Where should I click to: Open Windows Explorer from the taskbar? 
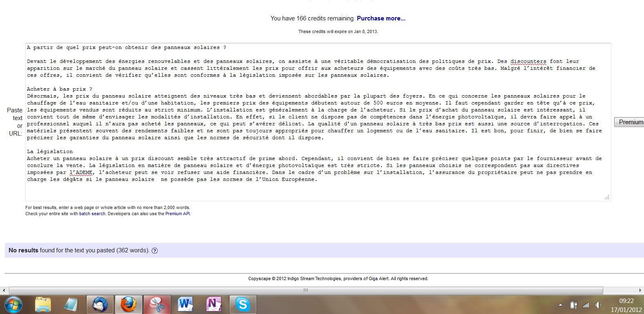coord(43,305)
